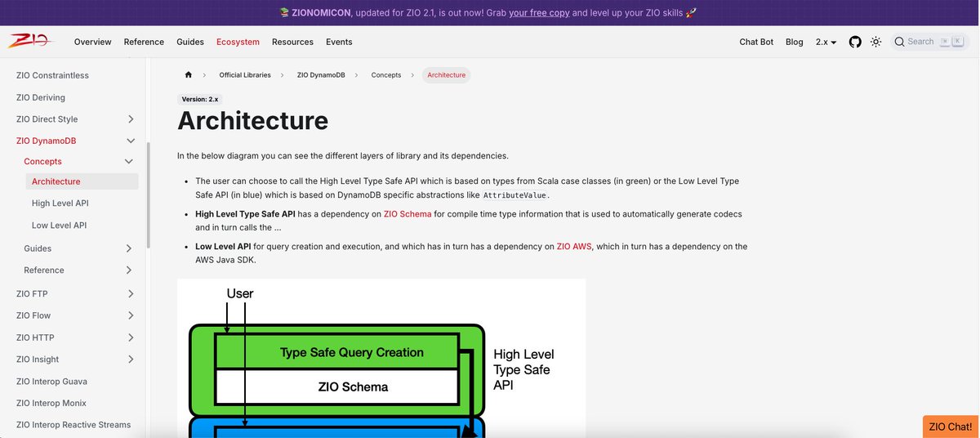The width and height of the screenshot is (980, 438).
Task: Click the 'your free copy' banner link
Action: [539, 13]
